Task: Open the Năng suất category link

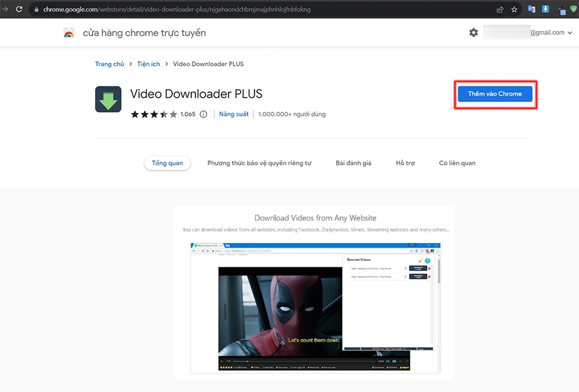Action: click(233, 114)
